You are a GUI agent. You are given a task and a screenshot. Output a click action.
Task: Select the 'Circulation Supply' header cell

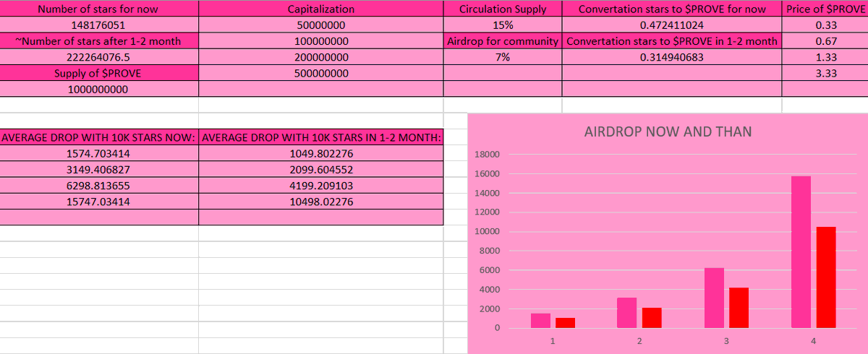coord(503,9)
